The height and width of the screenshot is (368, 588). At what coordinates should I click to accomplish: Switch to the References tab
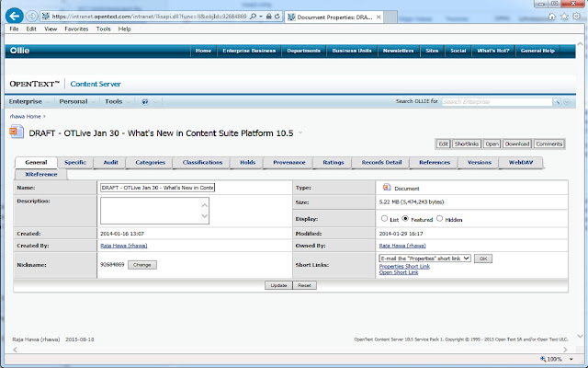(435, 163)
